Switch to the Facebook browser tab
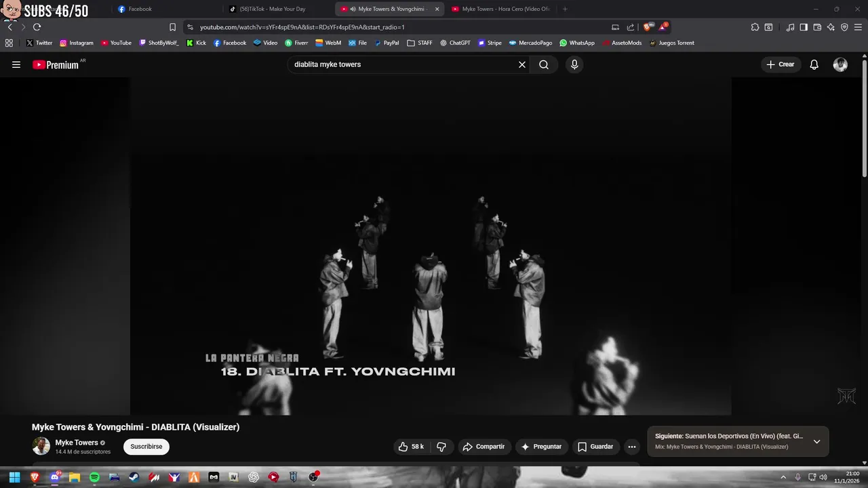868x488 pixels. [x=166, y=9]
